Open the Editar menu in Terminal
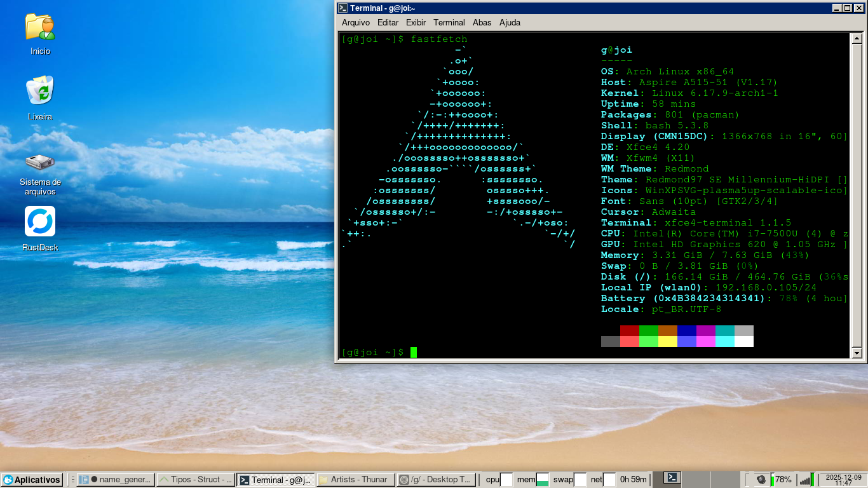The height and width of the screenshot is (488, 868). (388, 22)
